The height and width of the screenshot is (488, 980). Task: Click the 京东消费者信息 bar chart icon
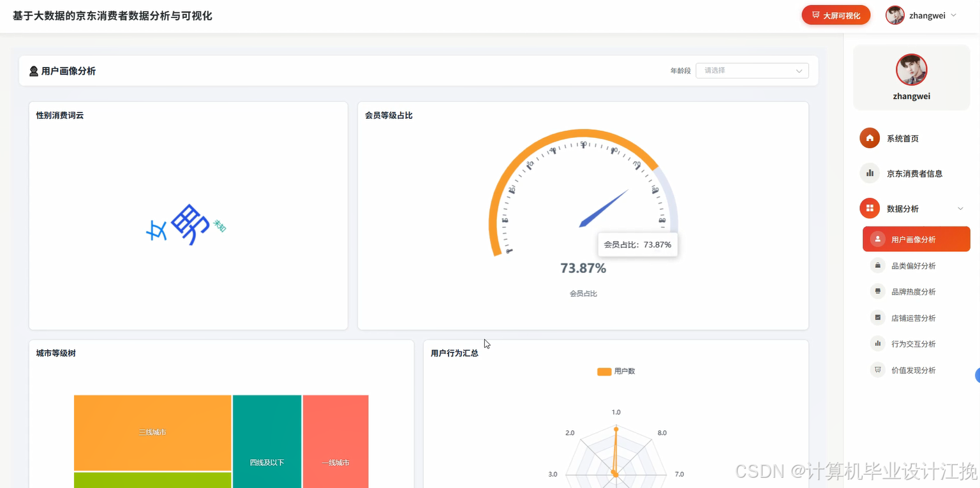pos(870,173)
